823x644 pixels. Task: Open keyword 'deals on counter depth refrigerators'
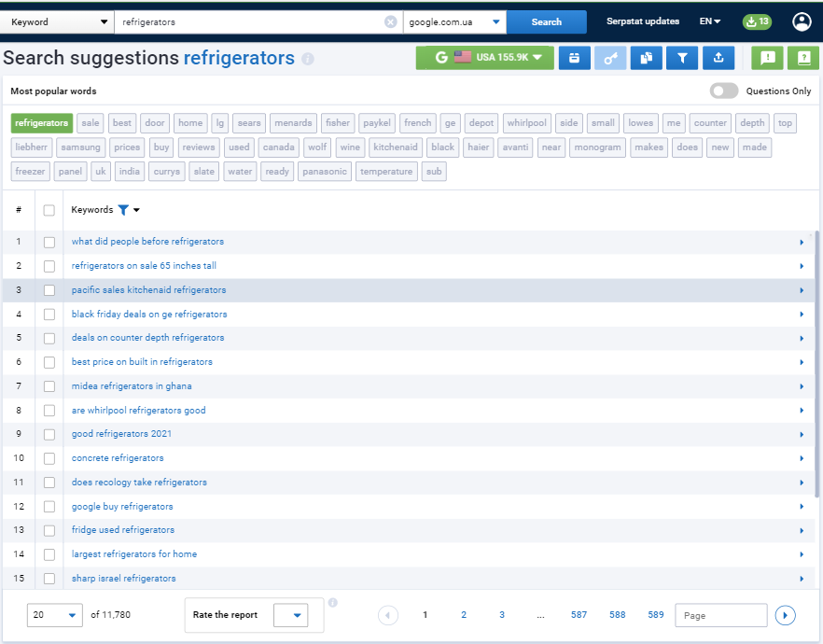[148, 338]
